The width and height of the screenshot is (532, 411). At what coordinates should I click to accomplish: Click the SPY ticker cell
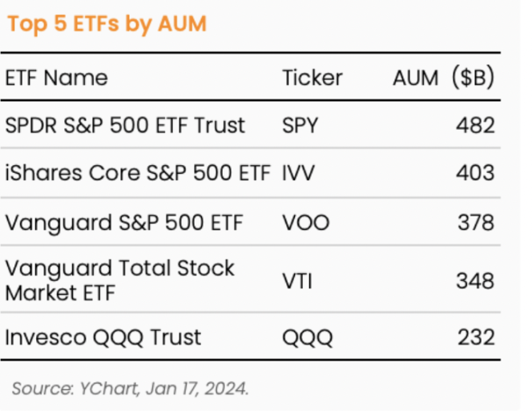(x=300, y=125)
